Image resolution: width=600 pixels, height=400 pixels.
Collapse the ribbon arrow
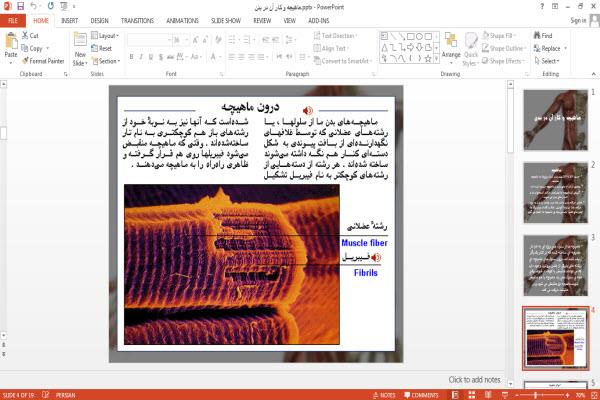(593, 74)
